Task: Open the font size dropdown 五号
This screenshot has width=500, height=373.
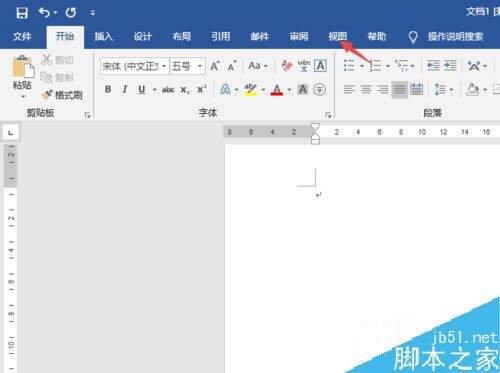Action: [x=187, y=66]
